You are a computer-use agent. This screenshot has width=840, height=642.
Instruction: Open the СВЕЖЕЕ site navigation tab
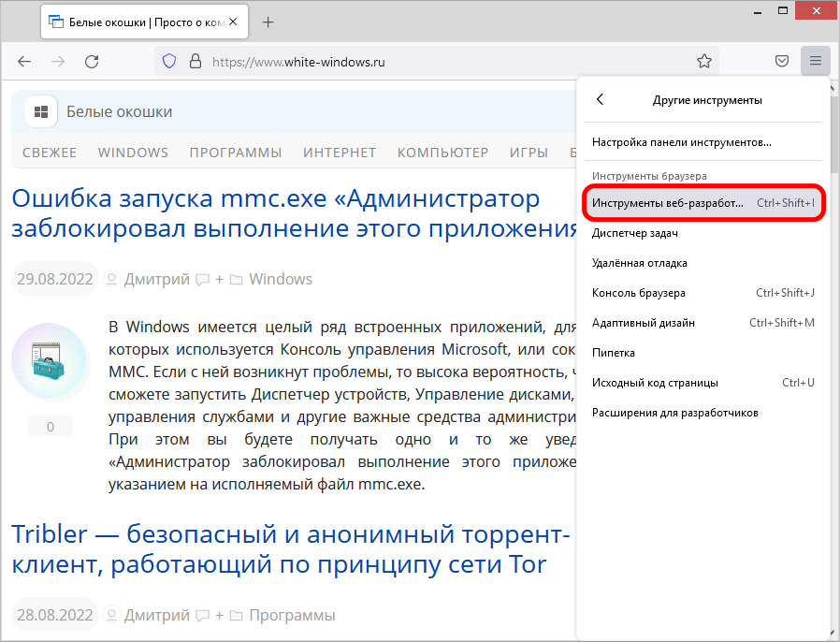(x=50, y=153)
